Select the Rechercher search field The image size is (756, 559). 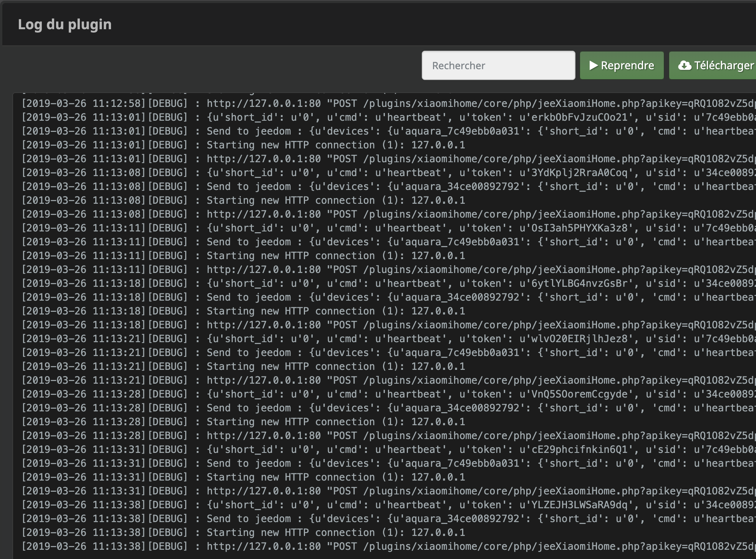coord(498,65)
